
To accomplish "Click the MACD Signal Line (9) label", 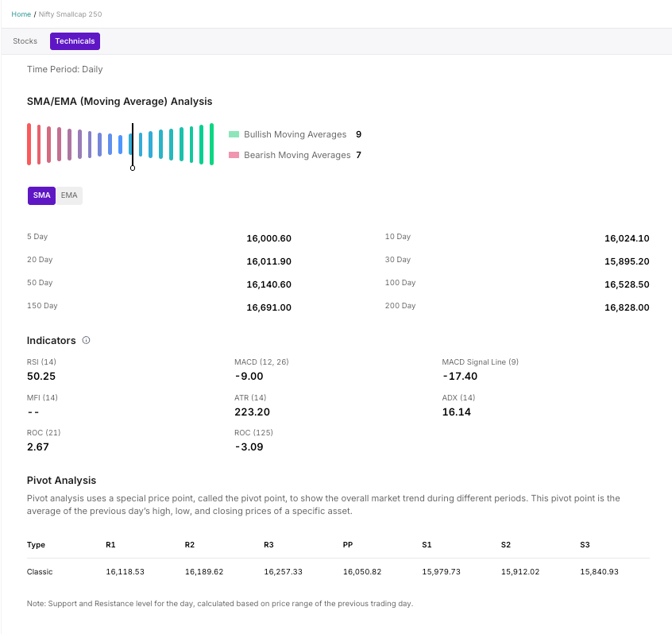I will coord(480,362).
